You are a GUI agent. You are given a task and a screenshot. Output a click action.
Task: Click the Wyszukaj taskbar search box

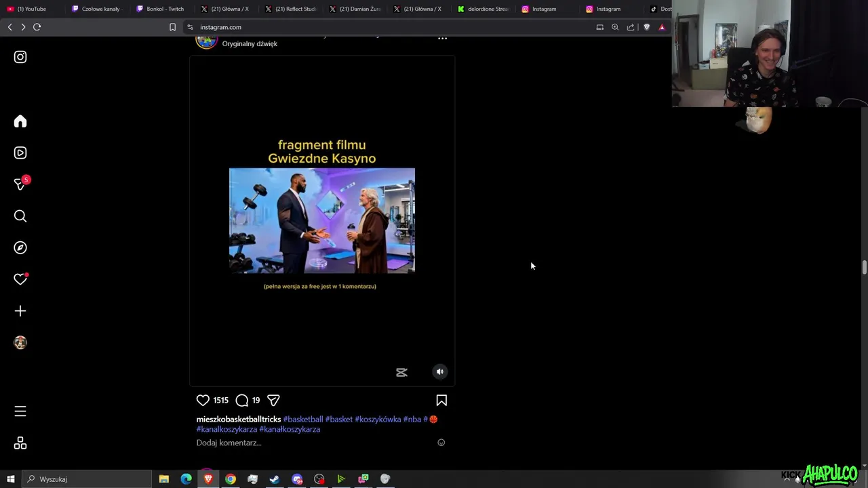coord(87,479)
